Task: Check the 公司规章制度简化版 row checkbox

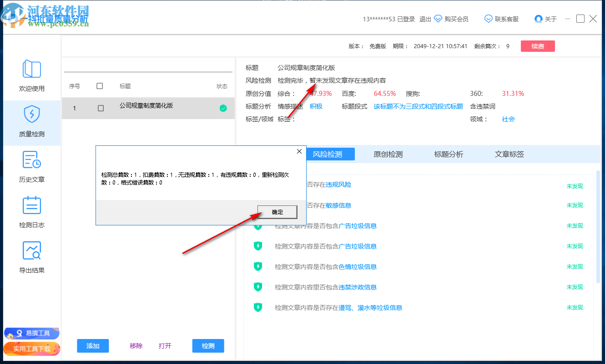Action: pyautogui.click(x=101, y=108)
